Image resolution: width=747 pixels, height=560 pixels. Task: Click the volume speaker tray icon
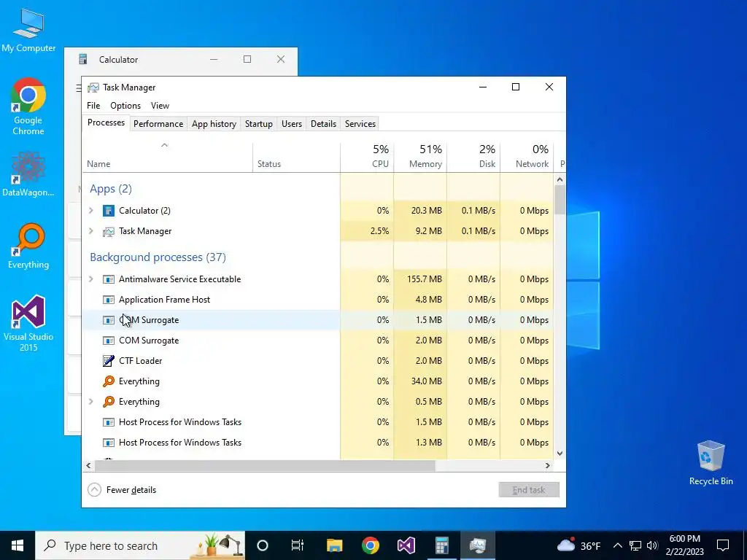tap(653, 545)
